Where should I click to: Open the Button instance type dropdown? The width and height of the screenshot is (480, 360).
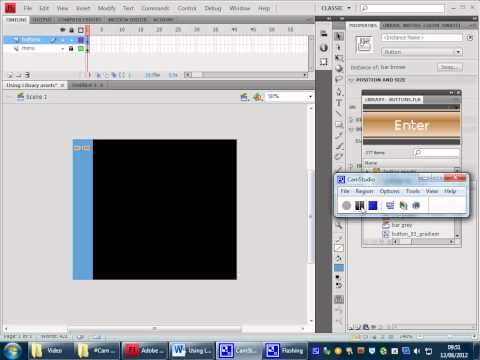click(x=422, y=52)
